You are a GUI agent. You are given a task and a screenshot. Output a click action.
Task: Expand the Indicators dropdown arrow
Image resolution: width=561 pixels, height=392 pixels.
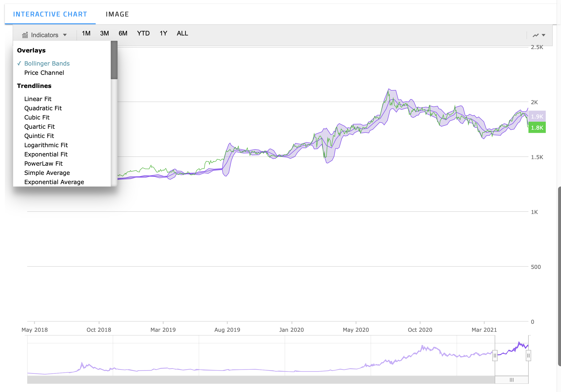65,35
